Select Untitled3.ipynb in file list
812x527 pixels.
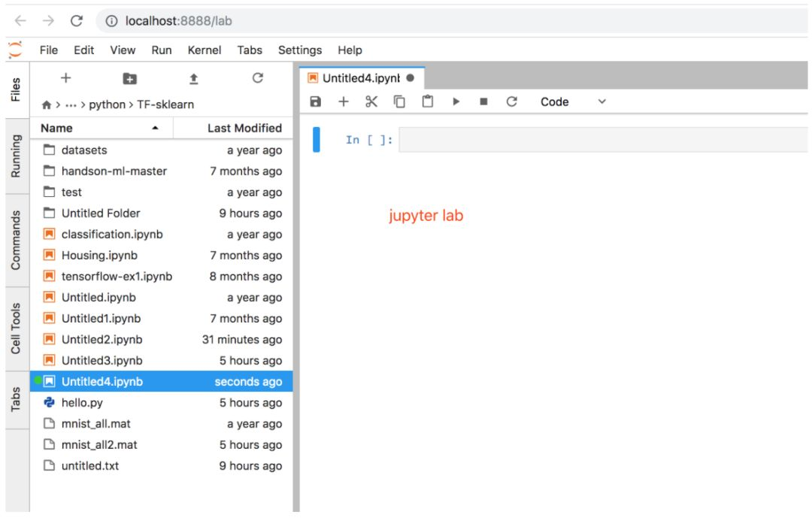click(162, 361)
